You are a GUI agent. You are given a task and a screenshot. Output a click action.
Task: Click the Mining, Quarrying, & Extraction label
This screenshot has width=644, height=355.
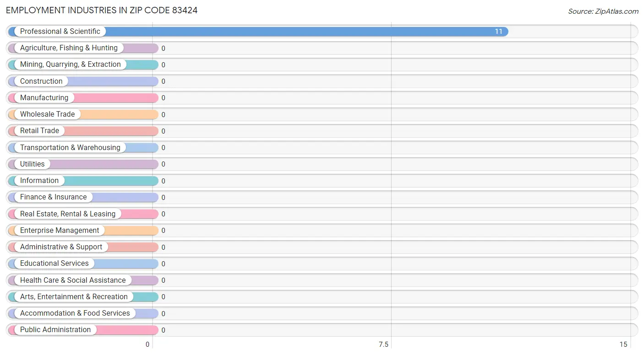click(71, 65)
